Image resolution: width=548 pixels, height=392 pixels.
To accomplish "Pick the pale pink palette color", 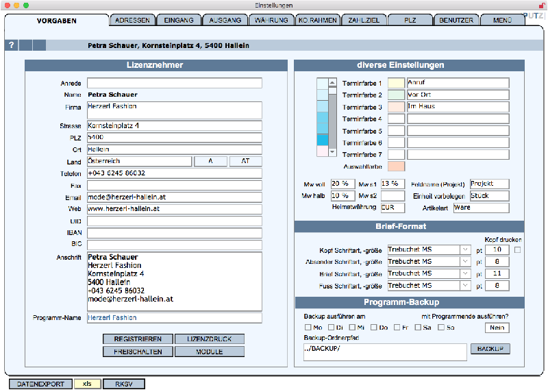I will pyautogui.click(x=323, y=151).
